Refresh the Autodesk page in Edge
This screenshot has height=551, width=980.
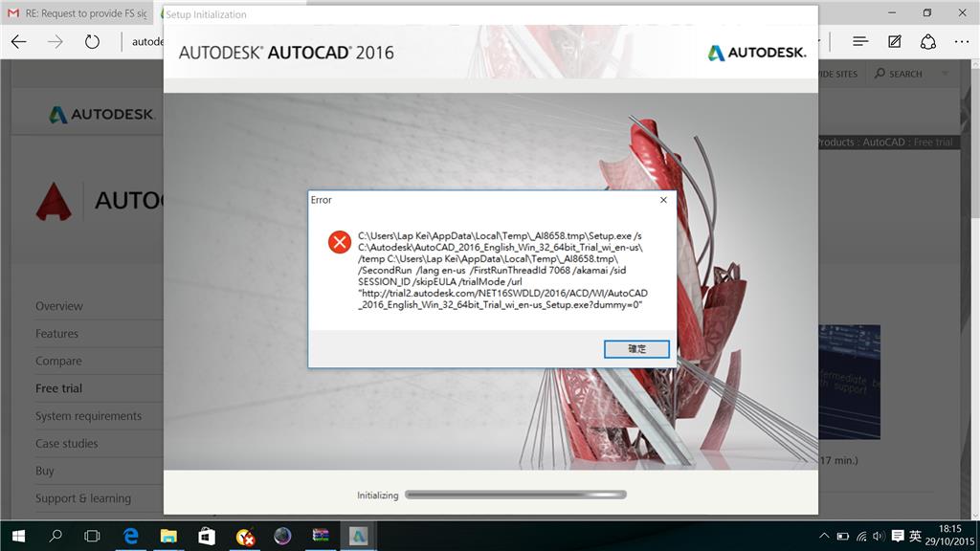(x=92, y=42)
